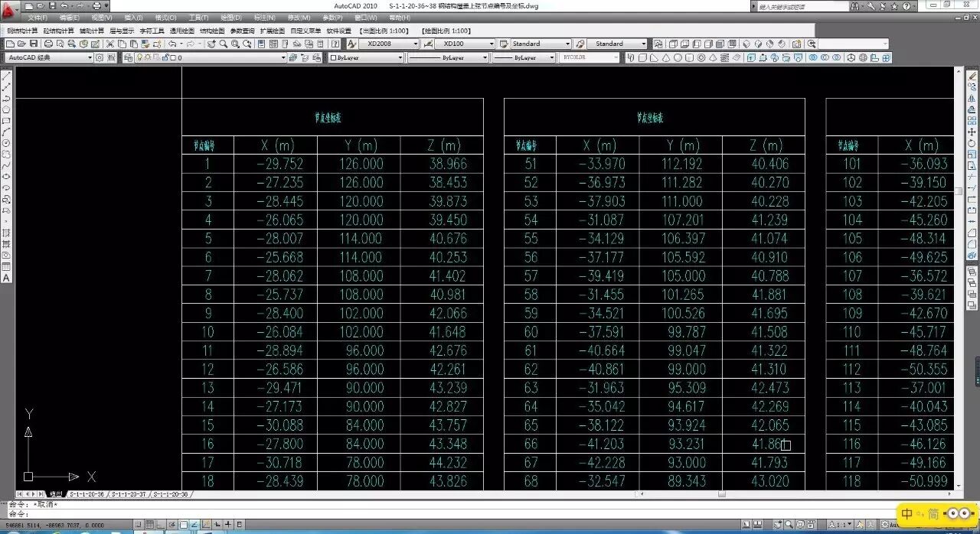
Task: Click the InfoCenter keyword search field
Action: pyautogui.click(x=803, y=6)
